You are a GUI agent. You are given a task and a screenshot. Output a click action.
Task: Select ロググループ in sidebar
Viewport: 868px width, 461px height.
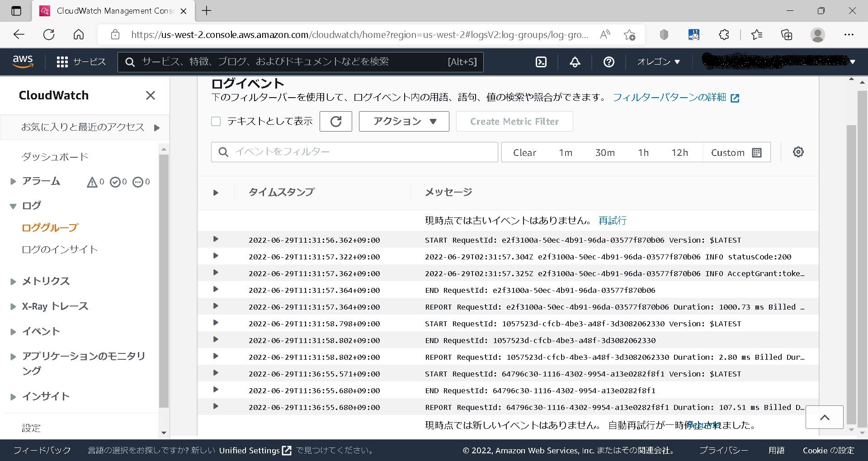click(50, 227)
